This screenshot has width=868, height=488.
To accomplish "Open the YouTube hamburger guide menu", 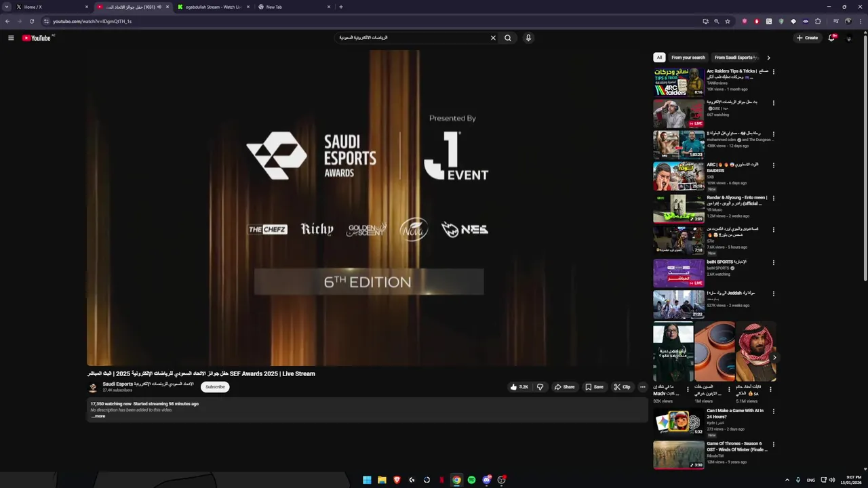I will click(x=11, y=38).
